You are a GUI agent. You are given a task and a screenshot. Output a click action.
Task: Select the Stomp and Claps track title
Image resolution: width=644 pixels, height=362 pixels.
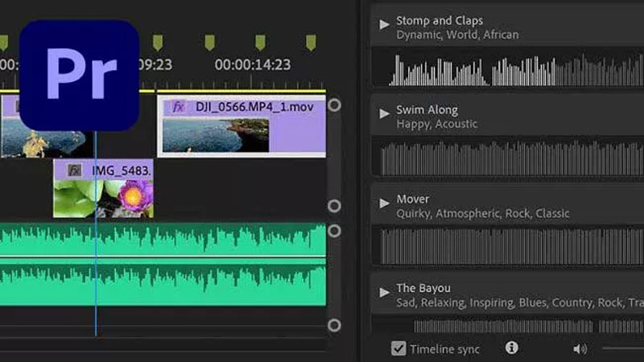[440, 20]
